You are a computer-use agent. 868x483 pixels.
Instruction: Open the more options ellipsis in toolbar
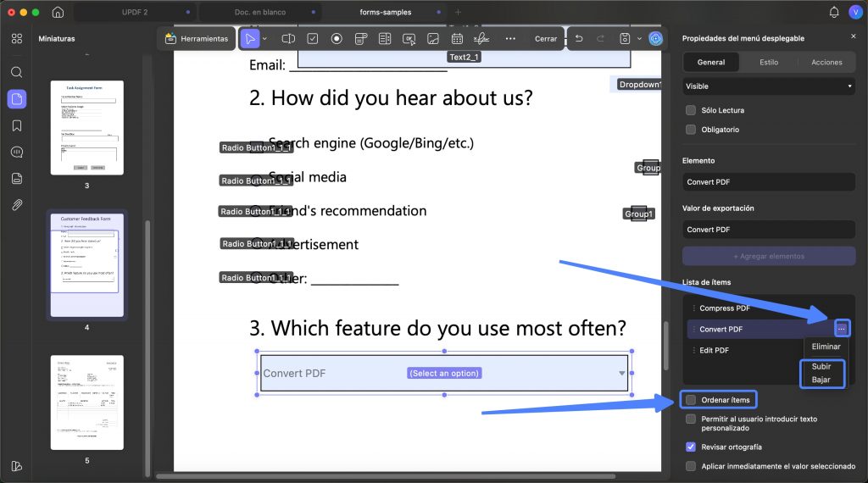point(510,39)
